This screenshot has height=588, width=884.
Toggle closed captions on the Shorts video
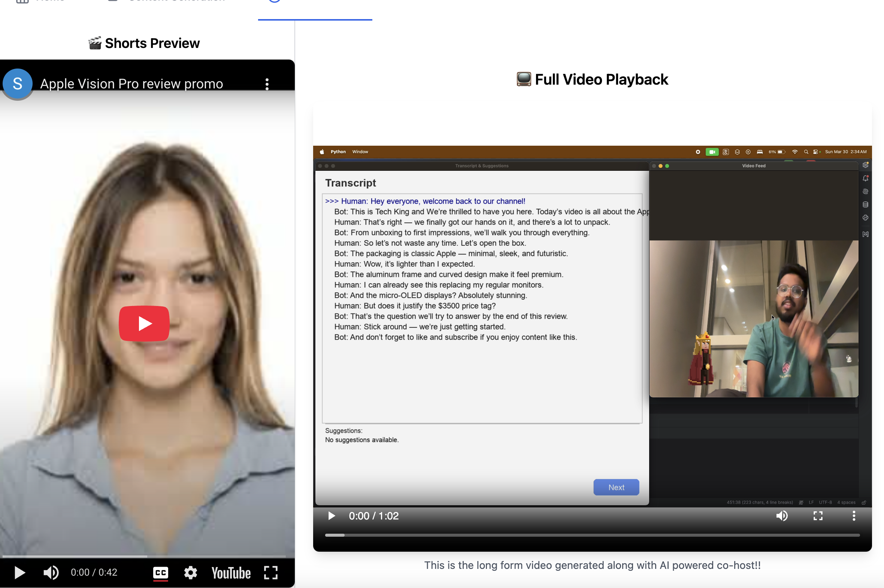161,572
